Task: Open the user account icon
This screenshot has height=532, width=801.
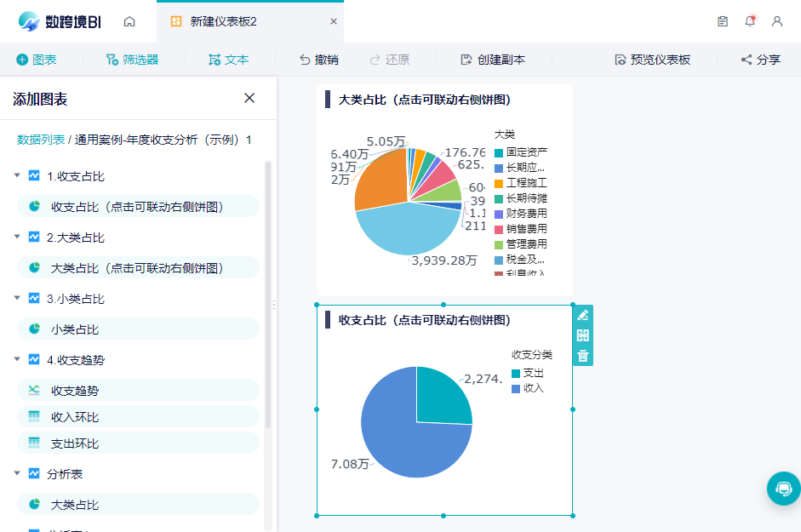Action: [x=777, y=21]
